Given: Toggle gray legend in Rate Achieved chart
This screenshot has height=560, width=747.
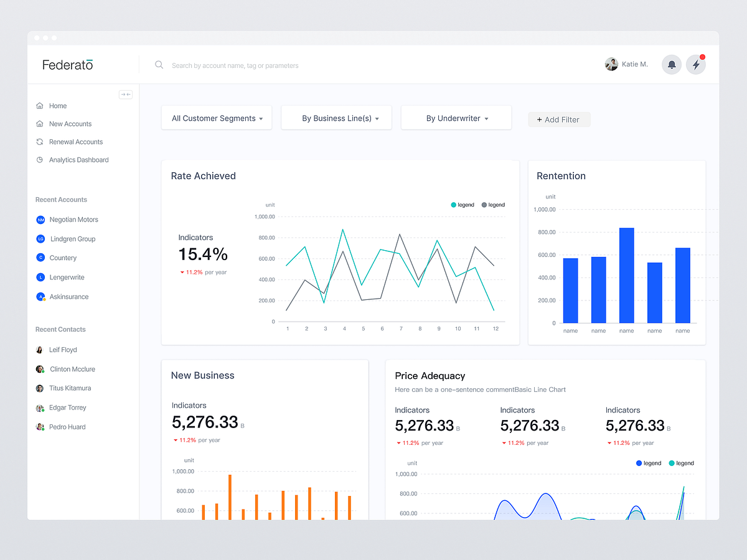Looking at the screenshot, I should pyautogui.click(x=493, y=205).
